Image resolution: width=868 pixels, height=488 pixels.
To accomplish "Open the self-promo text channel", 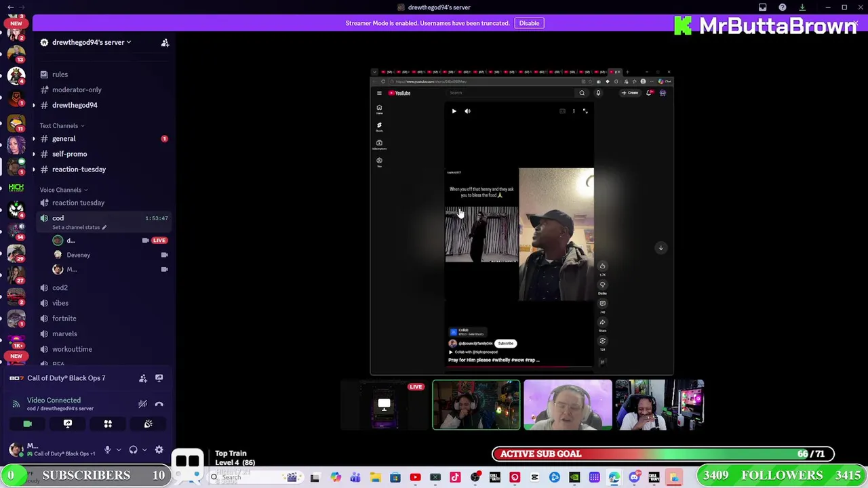I will coord(69,154).
